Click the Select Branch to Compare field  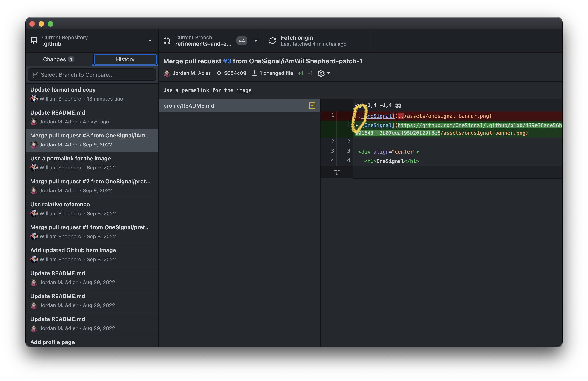point(91,75)
